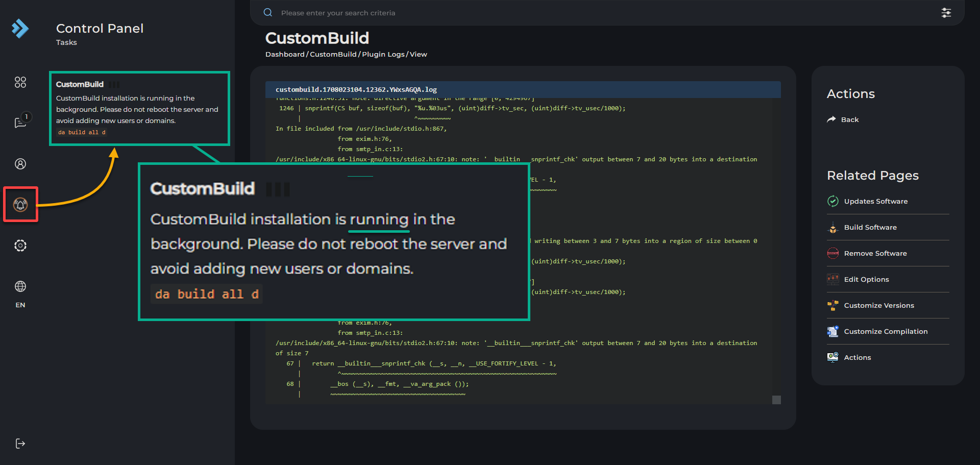Click the Updates Software checkmark icon
This screenshot has height=465, width=980.
[x=833, y=201]
